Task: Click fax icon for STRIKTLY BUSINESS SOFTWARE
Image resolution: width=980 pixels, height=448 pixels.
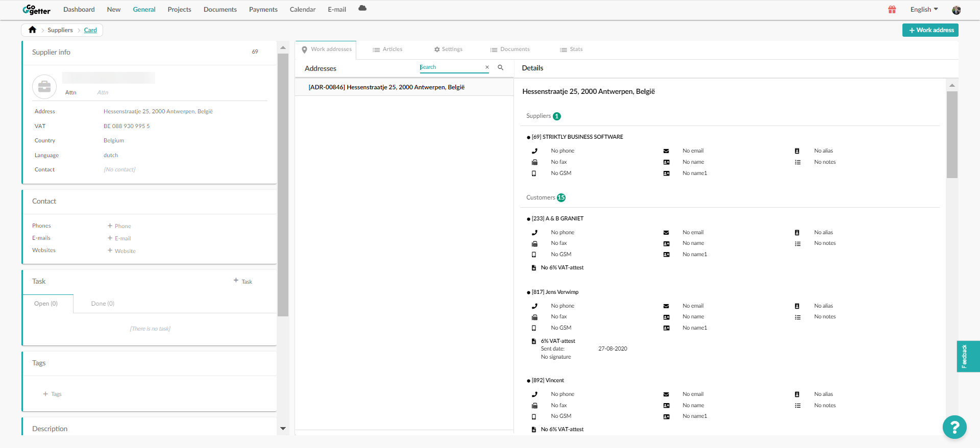Action: pyautogui.click(x=534, y=162)
